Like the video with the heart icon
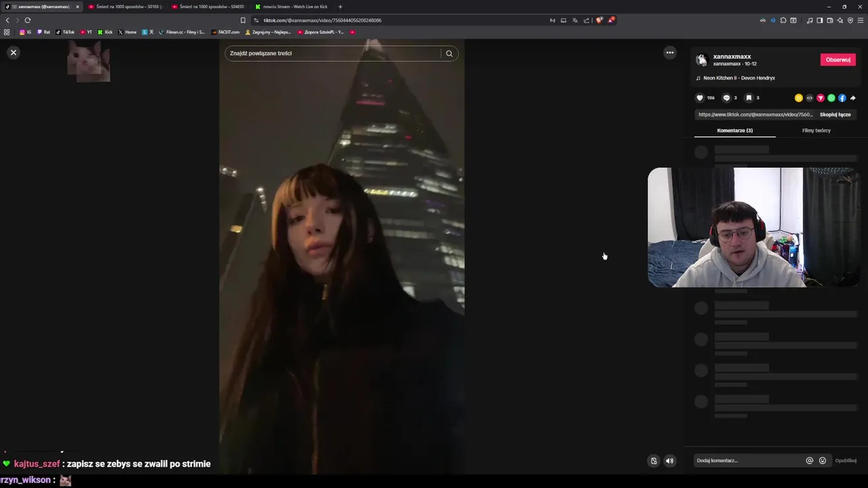Image resolution: width=868 pixels, height=488 pixels. click(x=701, y=98)
